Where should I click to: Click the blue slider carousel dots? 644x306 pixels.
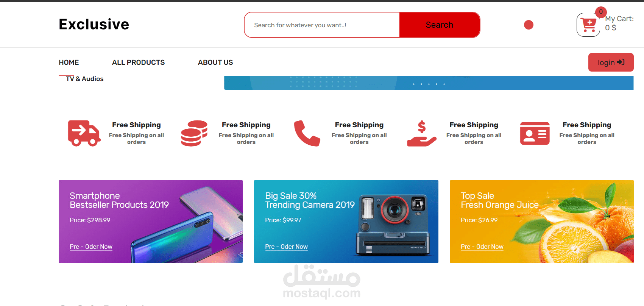tap(429, 84)
